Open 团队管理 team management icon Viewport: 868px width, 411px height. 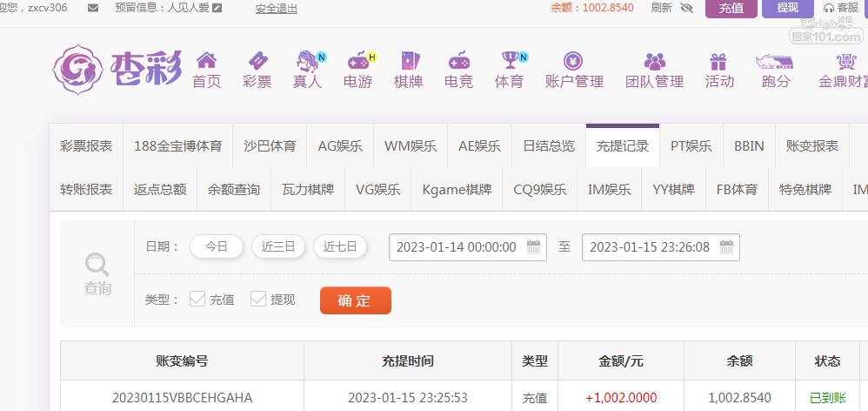(655, 60)
